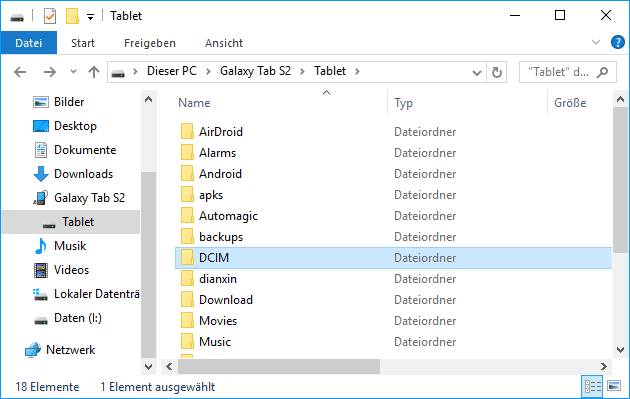Click the horizontal scroll right arrow
Screen dimensions: 630x399
[x=603, y=366]
